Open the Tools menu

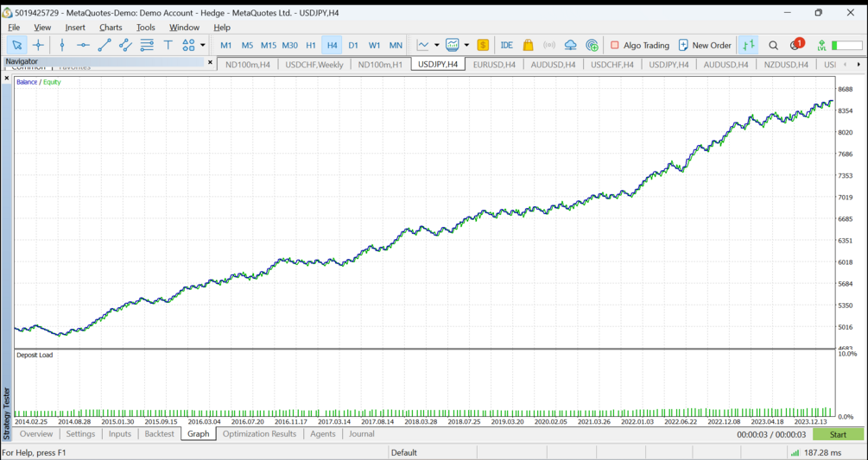tap(146, 27)
